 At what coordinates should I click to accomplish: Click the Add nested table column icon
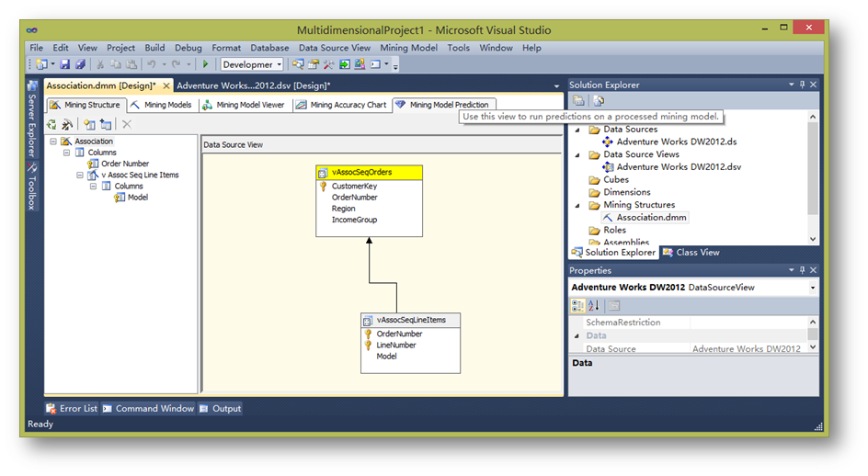coord(106,124)
